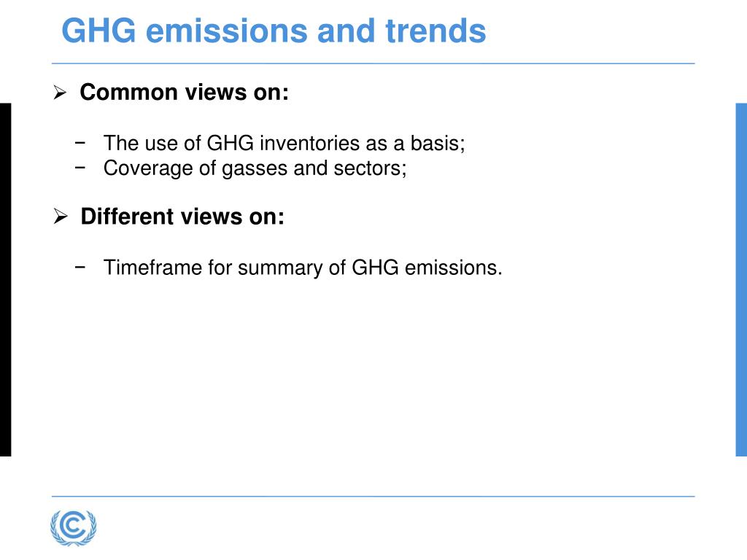Click the blue horizontal line under the title
The image size is (747, 560).
tap(373, 63)
